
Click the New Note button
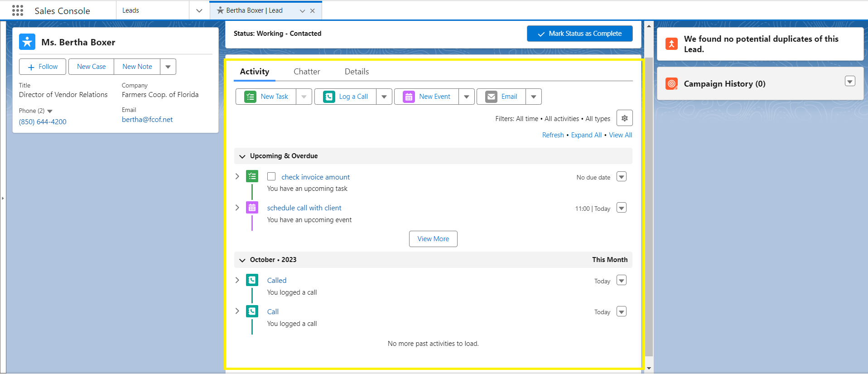137,67
